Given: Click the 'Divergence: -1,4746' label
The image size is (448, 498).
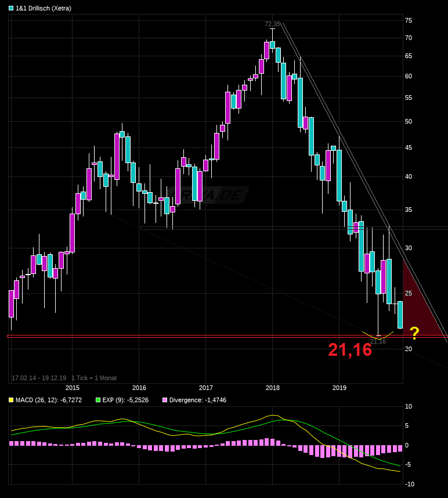Looking at the screenshot, I should click(x=198, y=400).
